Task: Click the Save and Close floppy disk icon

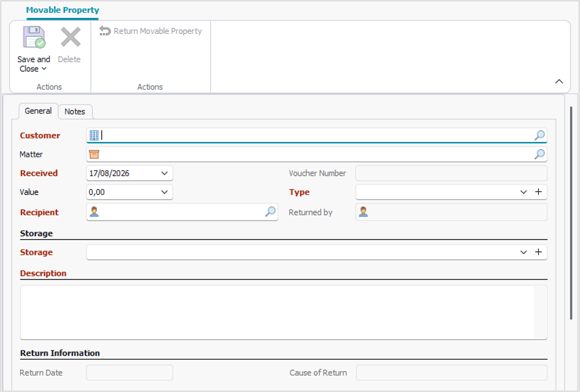Action: pyautogui.click(x=34, y=37)
